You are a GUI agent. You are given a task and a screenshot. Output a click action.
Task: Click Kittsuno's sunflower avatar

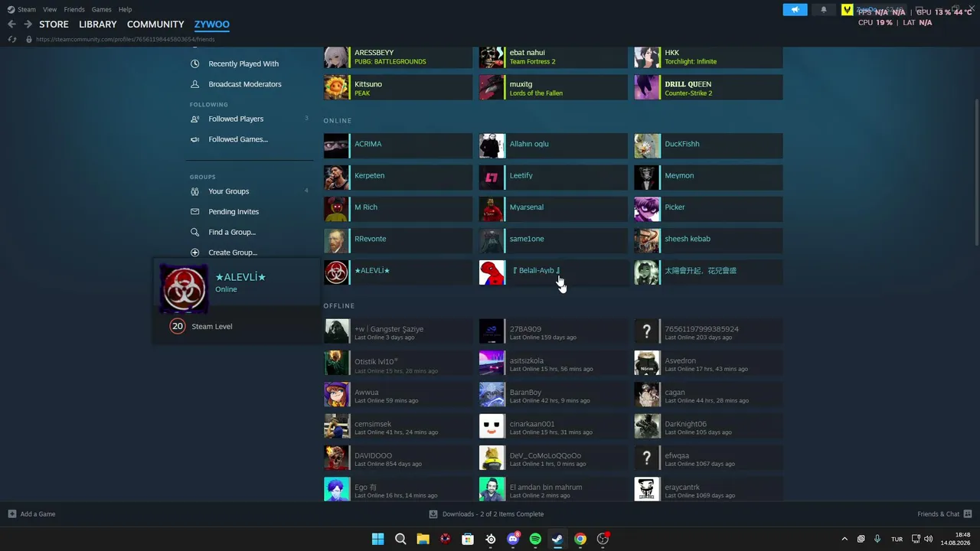click(336, 87)
